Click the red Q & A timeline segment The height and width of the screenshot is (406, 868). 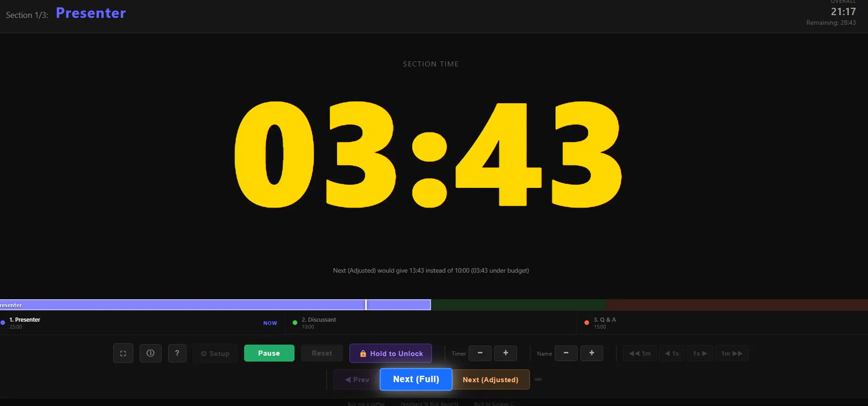pos(737,305)
